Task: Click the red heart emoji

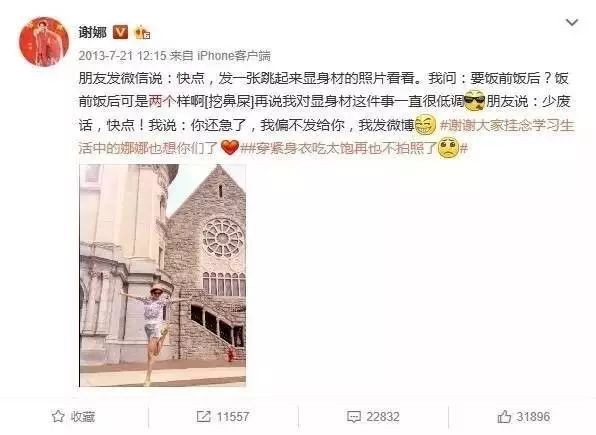Action: click(230, 148)
